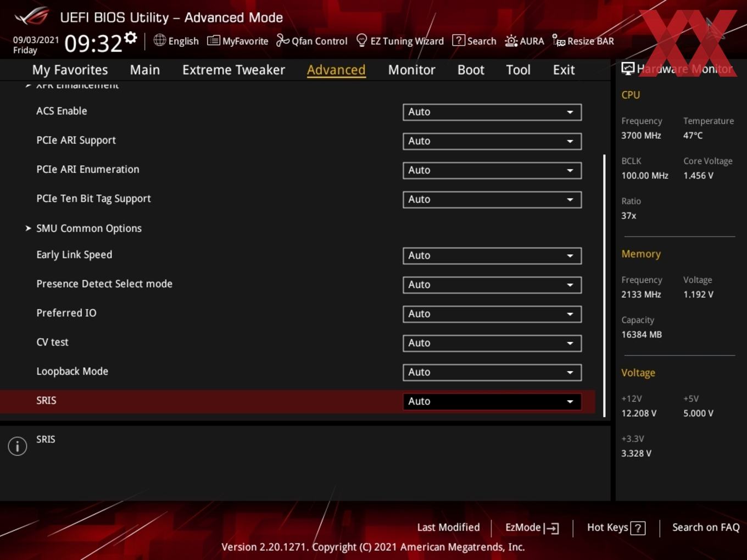This screenshot has height=560, width=747.
Task: Click the Hot Keys text button
Action: click(607, 527)
